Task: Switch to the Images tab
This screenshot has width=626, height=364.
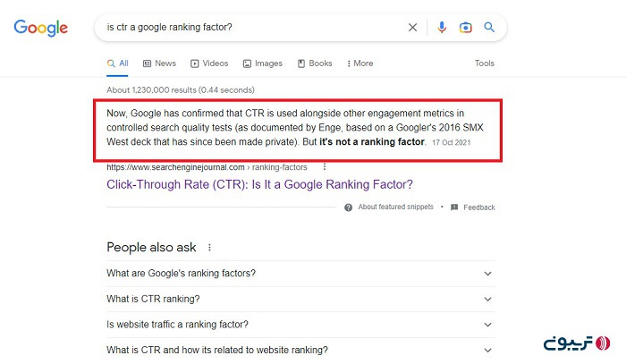Action: click(262, 63)
